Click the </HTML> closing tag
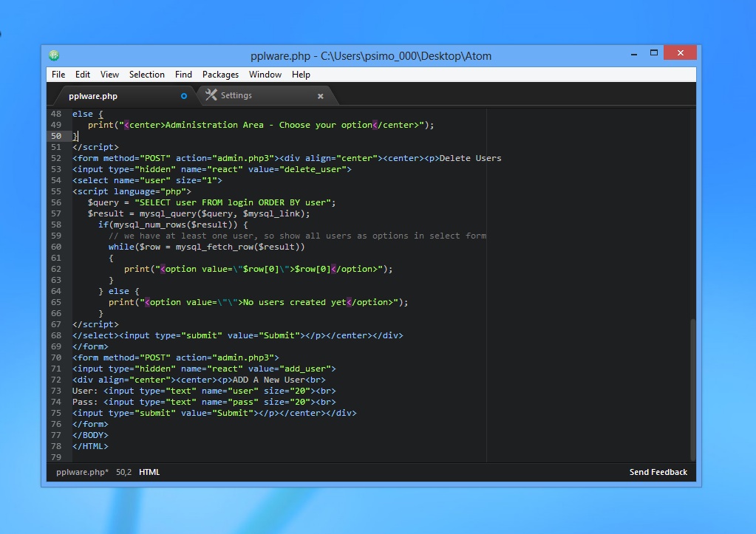756x534 pixels. [90, 446]
